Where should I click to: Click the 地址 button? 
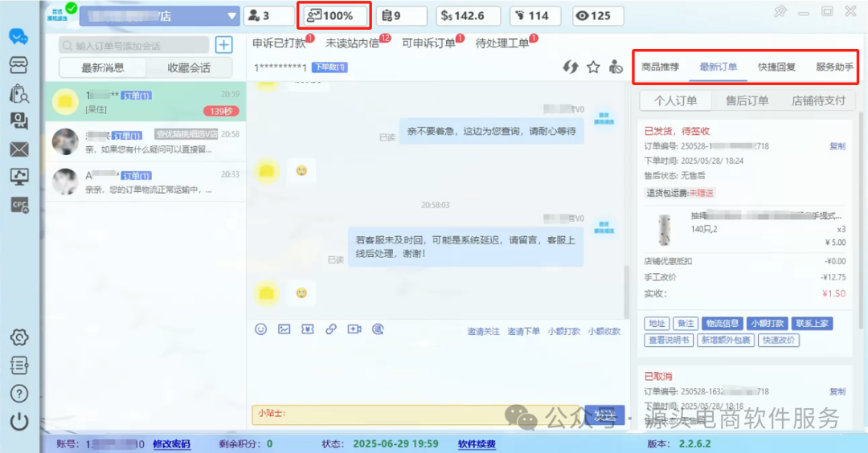click(657, 324)
